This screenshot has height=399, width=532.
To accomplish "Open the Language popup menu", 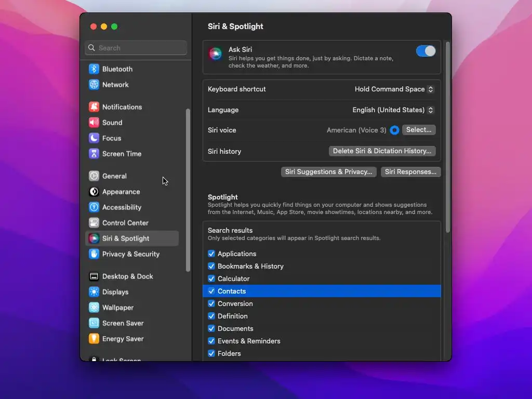I will 393,110.
